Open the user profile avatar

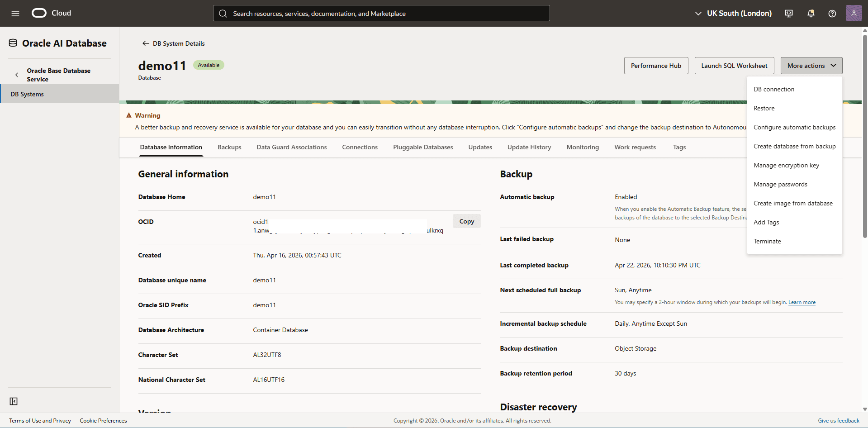(854, 13)
